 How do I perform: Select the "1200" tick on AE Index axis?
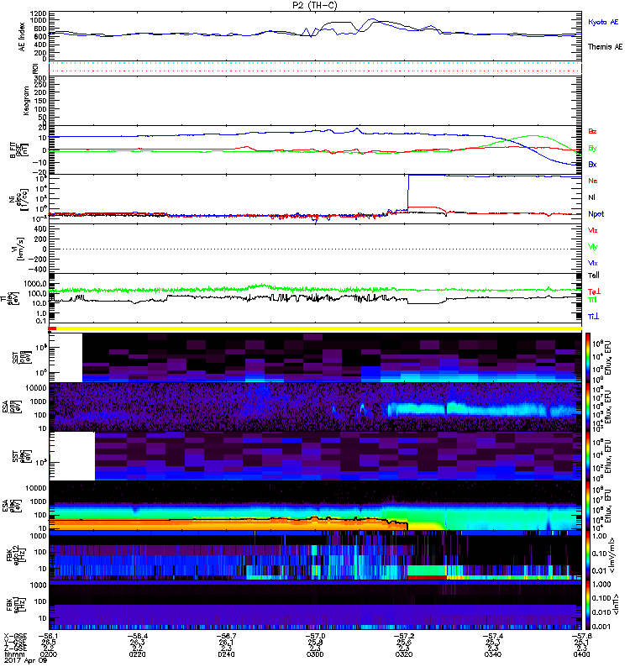pyautogui.click(x=38, y=13)
